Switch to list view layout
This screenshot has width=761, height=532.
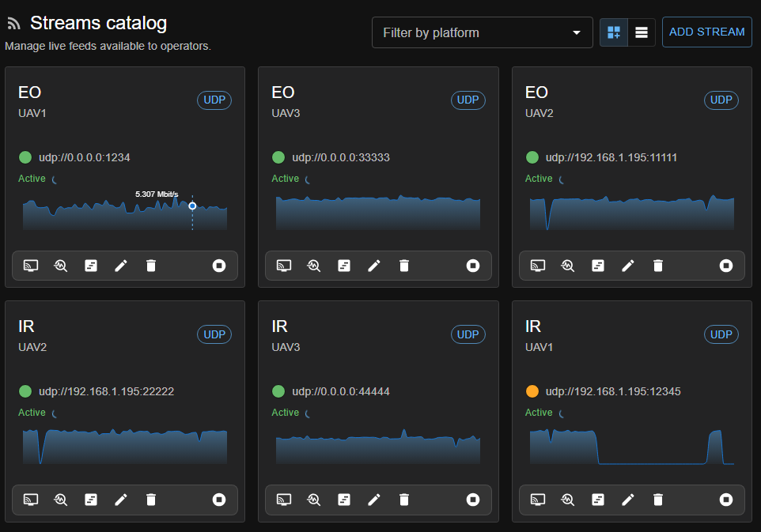(x=642, y=32)
